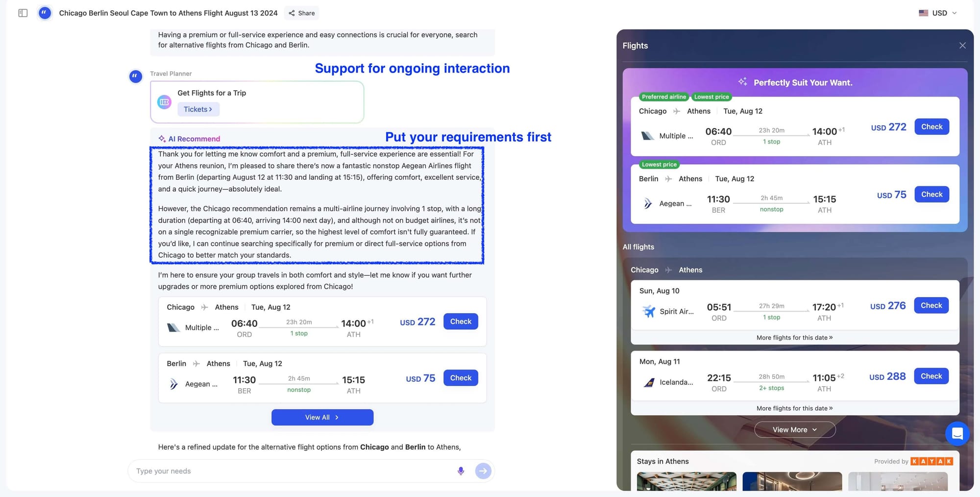
Task: Open the Tickets link in trip card
Action: click(198, 109)
